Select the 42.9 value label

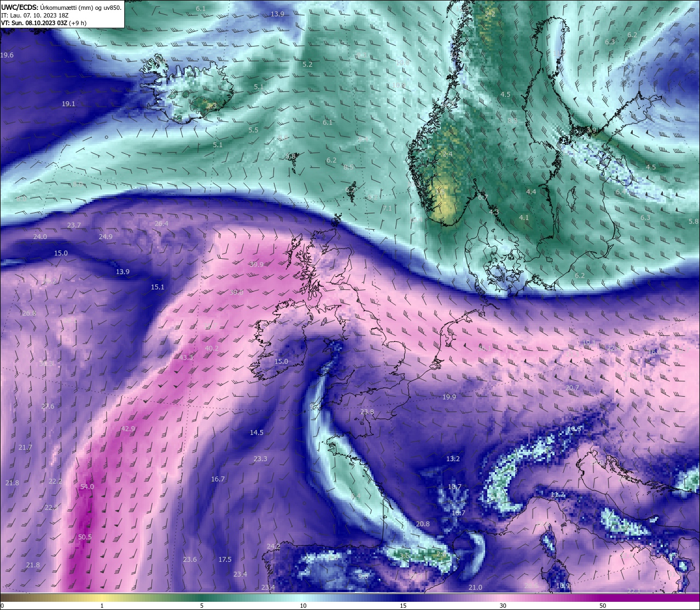(x=128, y=429)
